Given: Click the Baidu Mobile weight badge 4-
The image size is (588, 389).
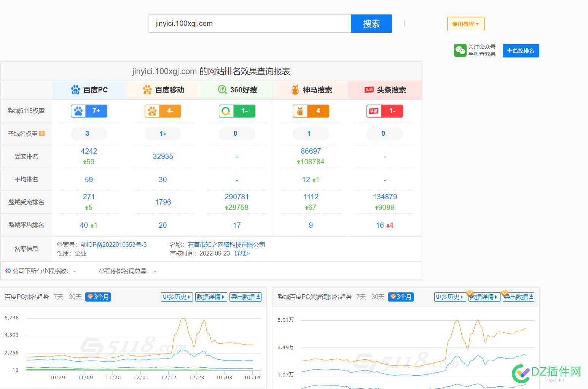Looking at the screenshot, I should pyautogui.click(x=163, y=111).
